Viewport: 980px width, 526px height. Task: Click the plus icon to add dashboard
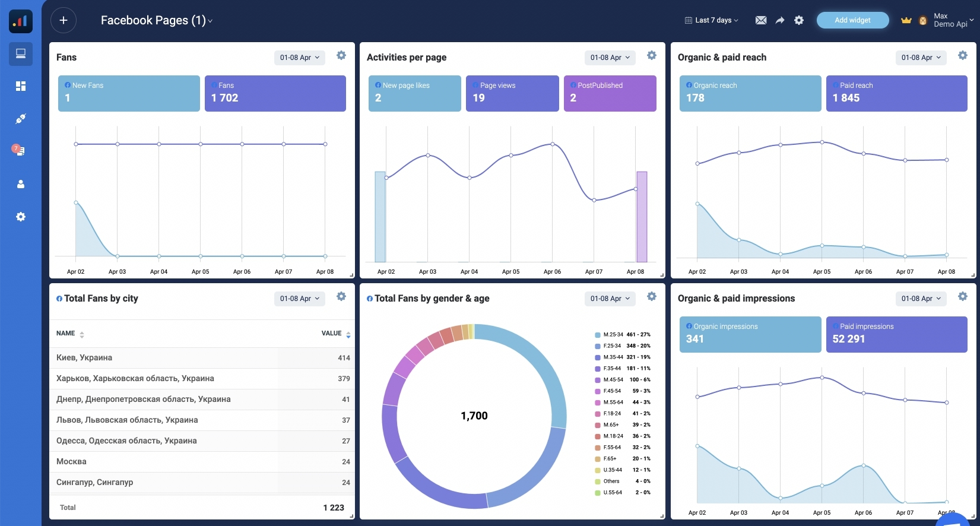tap(64, 20)
